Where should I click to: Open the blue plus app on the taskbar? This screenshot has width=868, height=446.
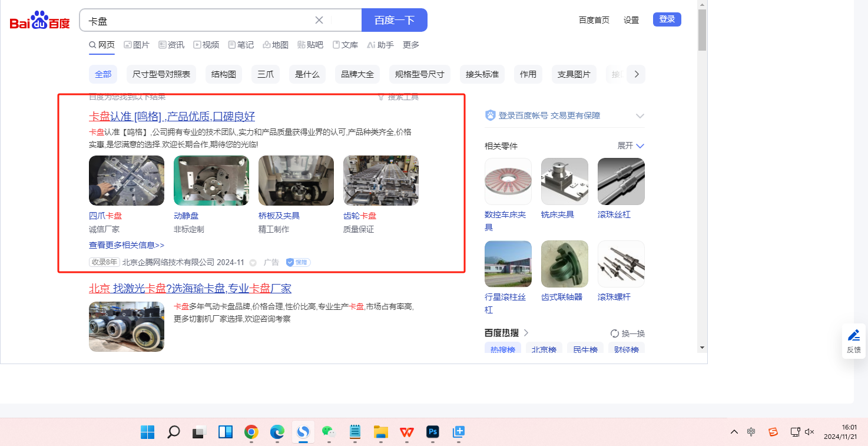click(459, 432)
